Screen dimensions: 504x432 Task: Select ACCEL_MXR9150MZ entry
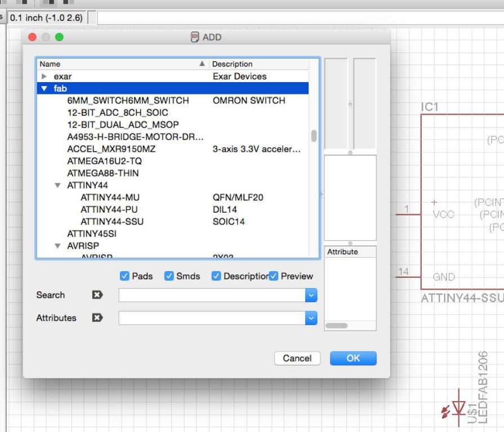tap(111, 149)
